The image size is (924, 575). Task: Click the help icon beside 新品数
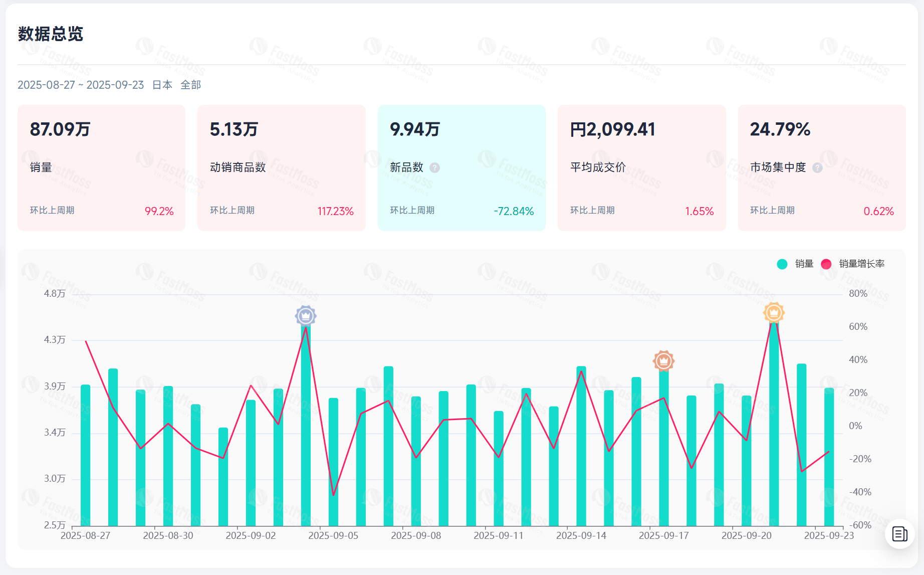click(x=435, y=168)
